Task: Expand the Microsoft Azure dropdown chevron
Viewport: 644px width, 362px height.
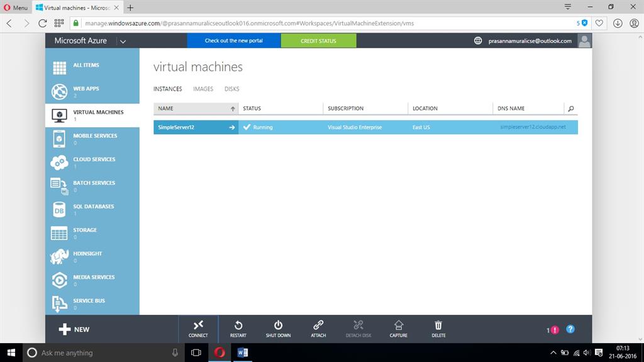Action: tap(123, 41)
